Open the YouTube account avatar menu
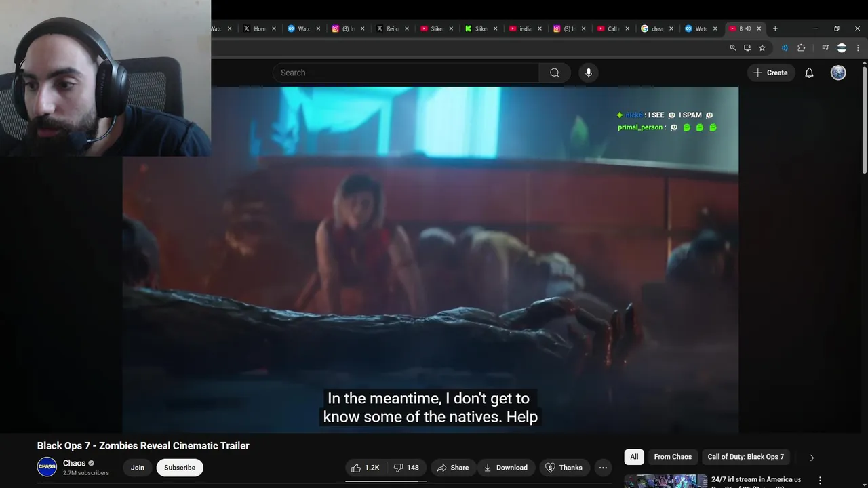 click(x=838, y=73)
